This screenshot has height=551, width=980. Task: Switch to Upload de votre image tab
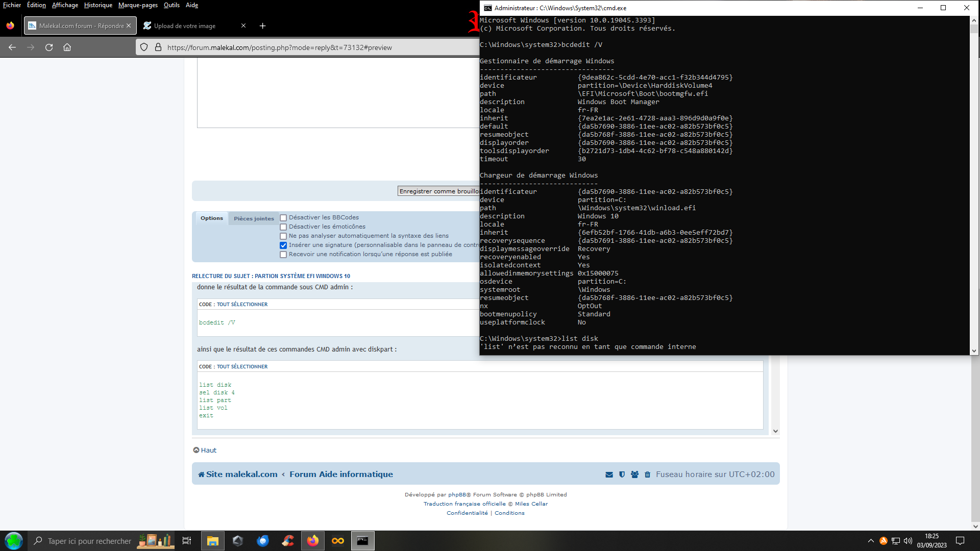click(185, 26)
